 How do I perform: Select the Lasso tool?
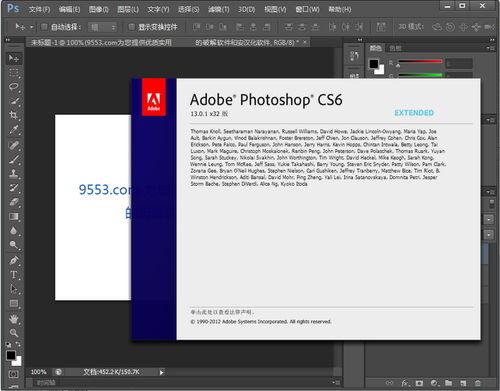(14, 87)
